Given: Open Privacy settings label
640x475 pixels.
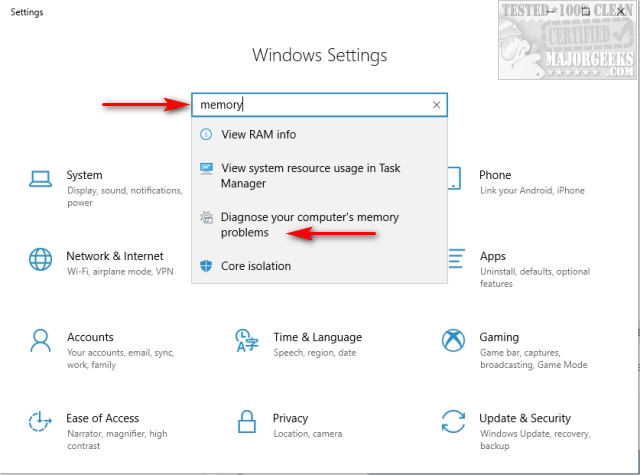Looking at the screenshot, I should pos(290,418).
